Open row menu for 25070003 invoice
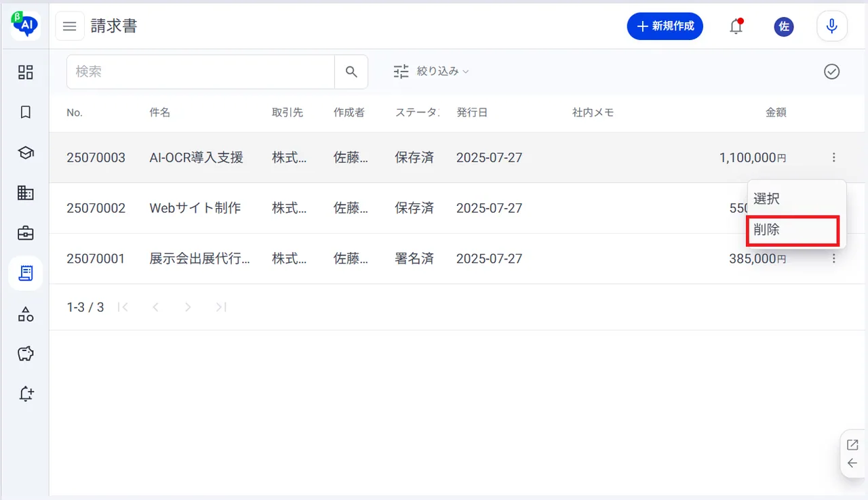 (x=833, y=158)
